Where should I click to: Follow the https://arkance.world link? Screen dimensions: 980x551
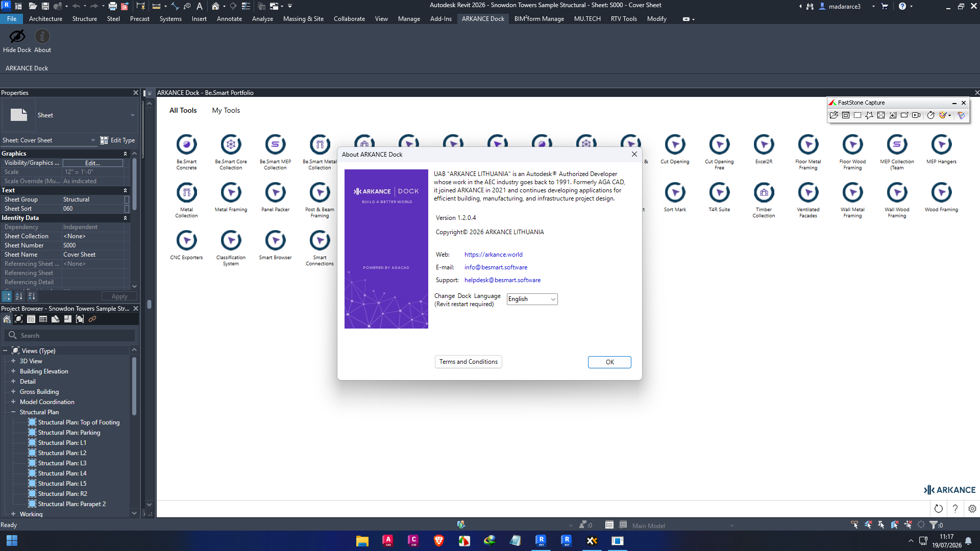[x=493, y=255]
